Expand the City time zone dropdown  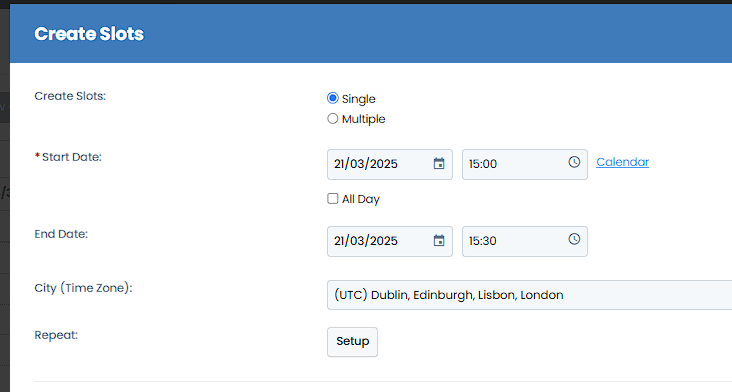tap(529, 295)
